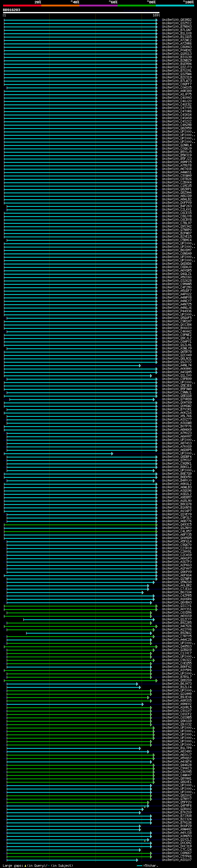The height and width of the screenshot is (868, 197).
Task: Open the UniRef100_Q6D8D6 entry
Action: coord(177,264)
